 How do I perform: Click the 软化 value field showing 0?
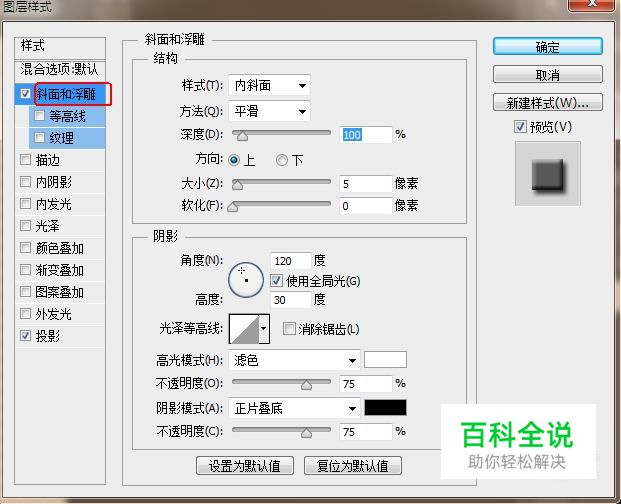point(366,206)
